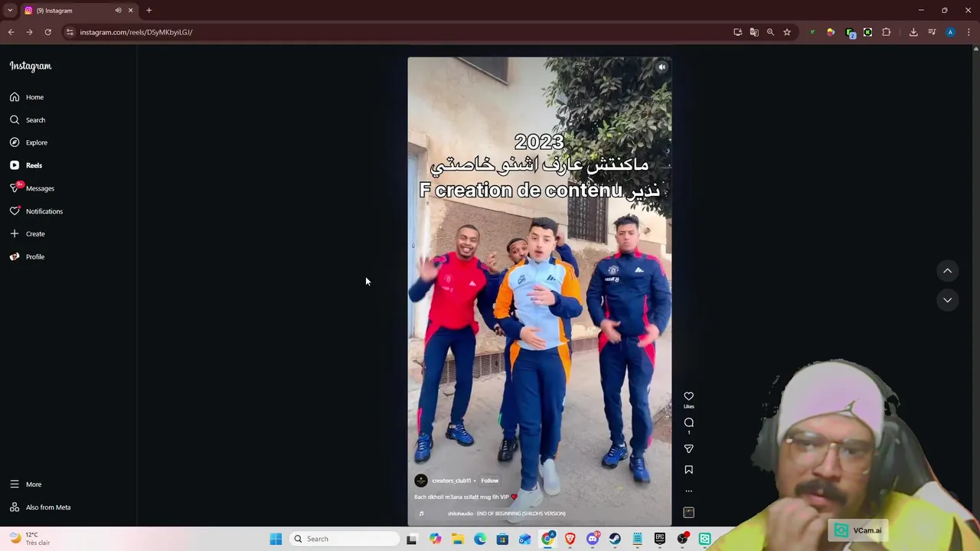Open Home in the Instagram sidebar
980x551 pixels.
pyautogui.click(x=28, y=97)
